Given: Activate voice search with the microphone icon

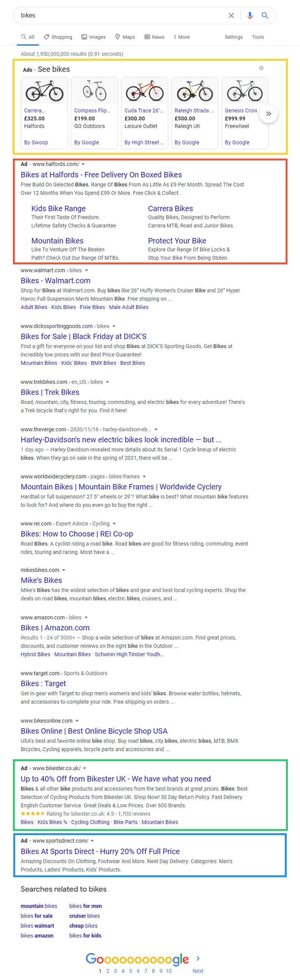Looking at the screenshot, I should [x=250, y=16].
